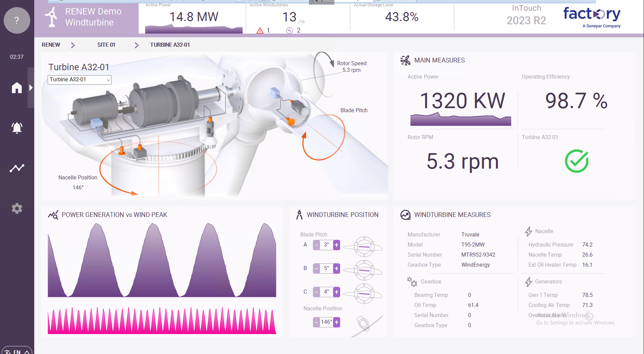Click the 5.3 rpm Rotor RPM value

pos(463,161)
